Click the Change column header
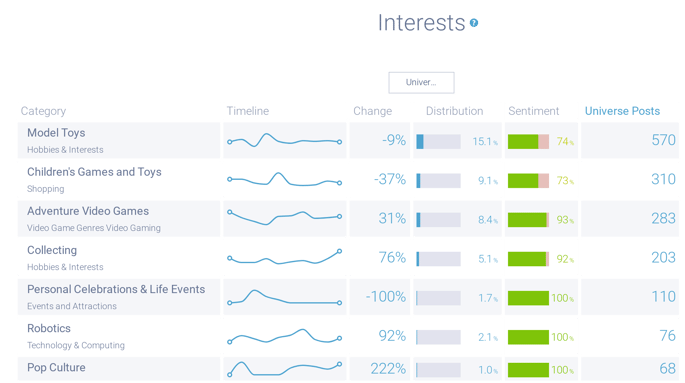 pyautogui.click(x=372, y=111)
